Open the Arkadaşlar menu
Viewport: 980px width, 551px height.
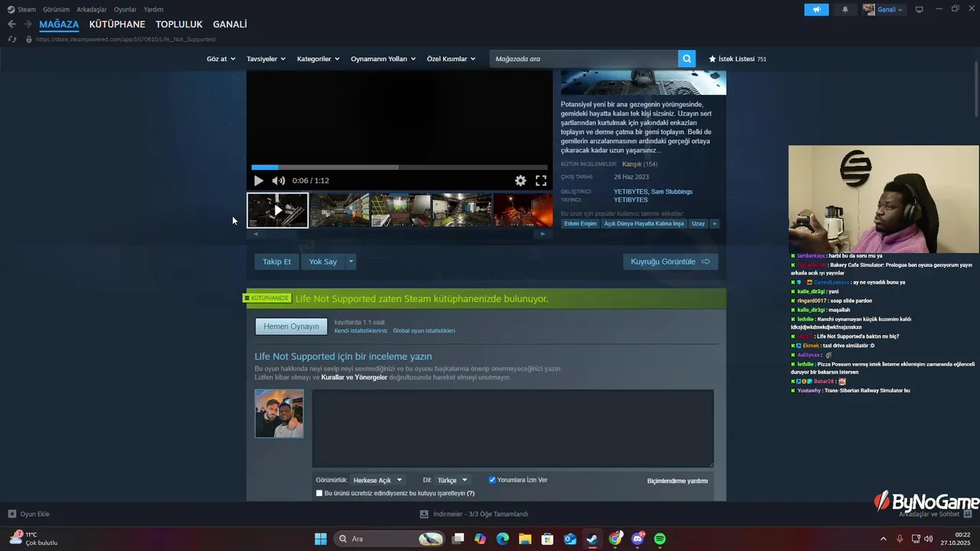92,9
